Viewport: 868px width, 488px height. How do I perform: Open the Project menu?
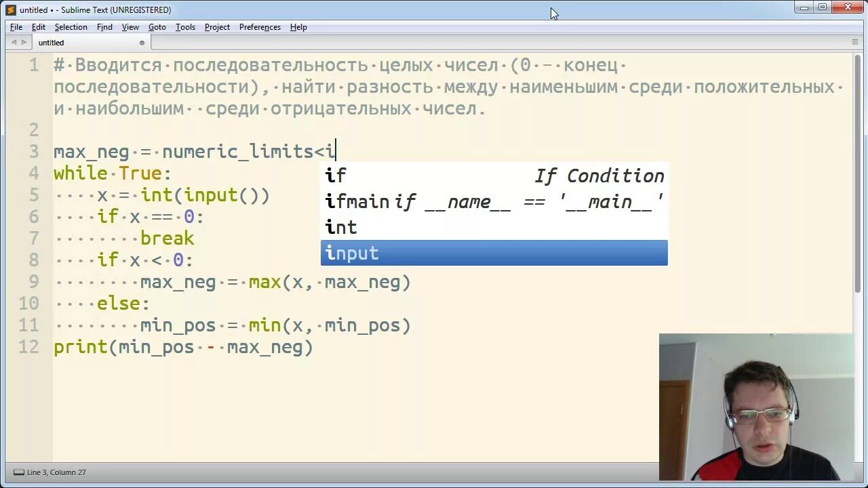(x=217, y=27)
